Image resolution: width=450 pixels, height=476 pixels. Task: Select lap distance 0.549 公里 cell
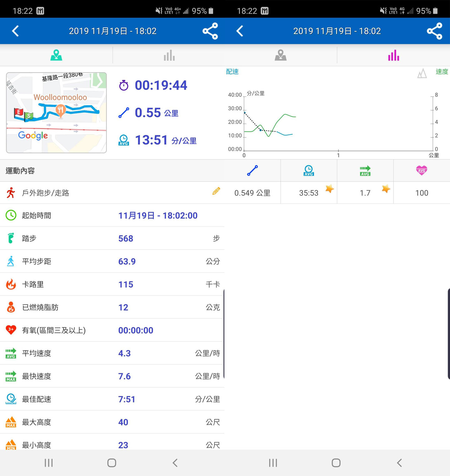[252, 193]
